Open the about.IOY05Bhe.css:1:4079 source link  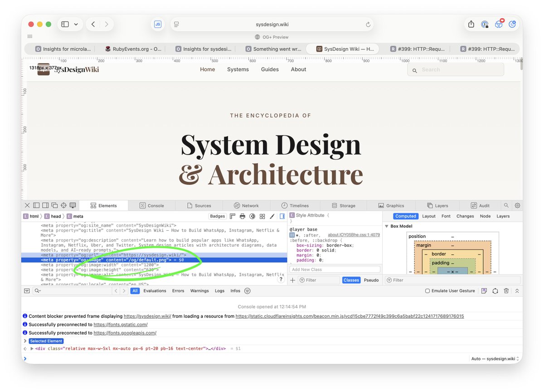(354, 235)
